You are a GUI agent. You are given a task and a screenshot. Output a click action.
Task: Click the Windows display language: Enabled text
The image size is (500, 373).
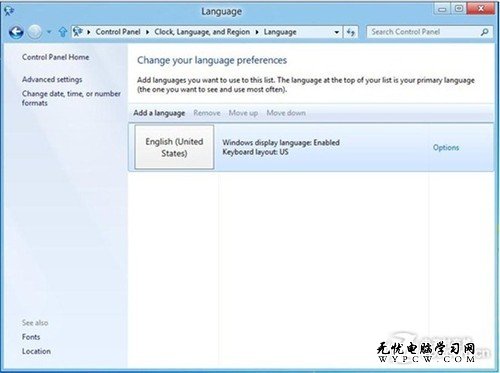pyautogui.click(x=281, y=142)
